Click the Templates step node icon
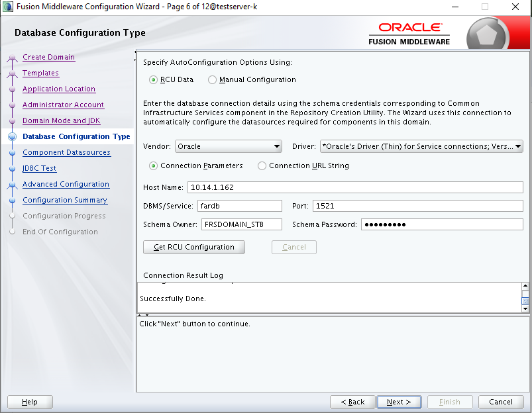 click(12, 73)
